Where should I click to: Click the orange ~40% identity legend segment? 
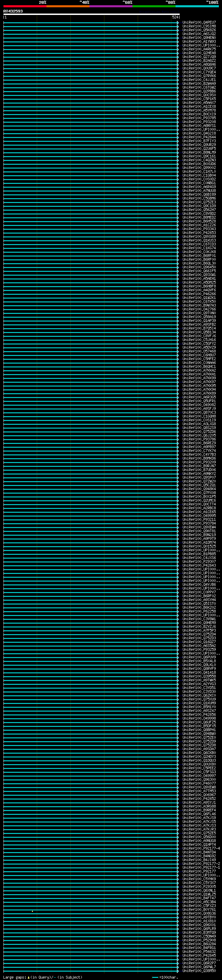(x=68, y=6)
